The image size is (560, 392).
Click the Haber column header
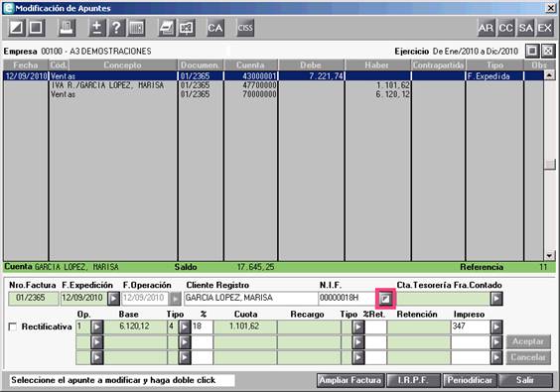point(377,65)
